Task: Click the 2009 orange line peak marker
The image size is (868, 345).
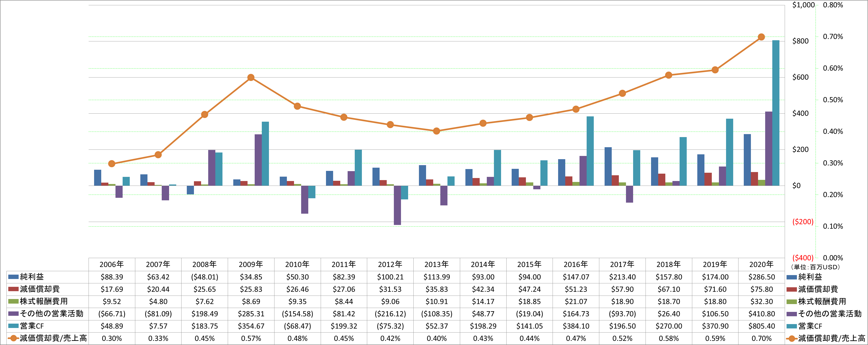Action: tap(251, 78)
